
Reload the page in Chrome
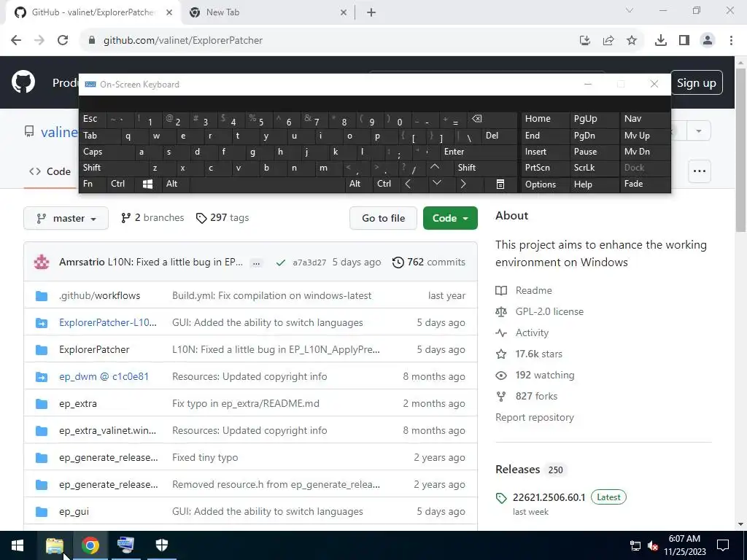pyautogui.click(x=63, y=40)
